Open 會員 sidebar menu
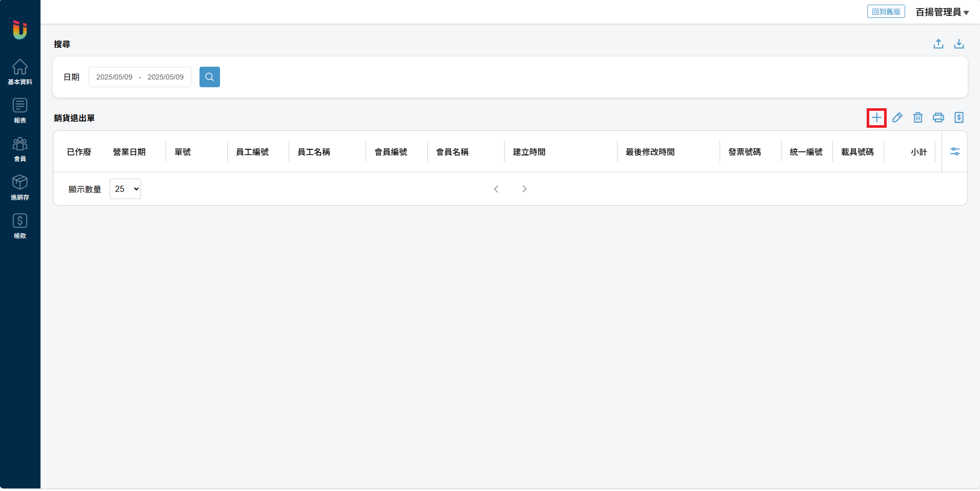 (20, 149)
